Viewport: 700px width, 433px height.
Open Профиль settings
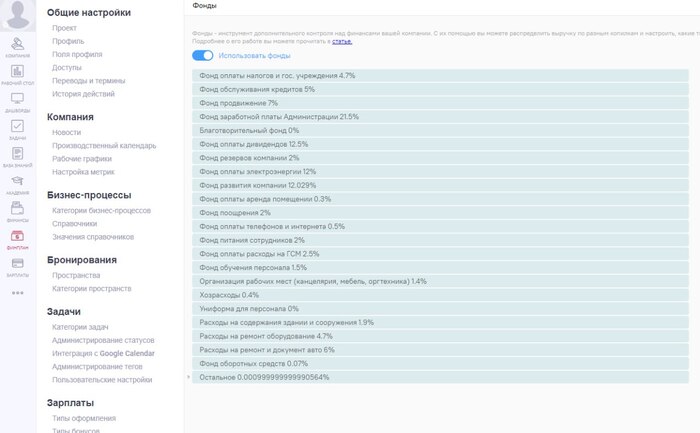pos(68,41)
